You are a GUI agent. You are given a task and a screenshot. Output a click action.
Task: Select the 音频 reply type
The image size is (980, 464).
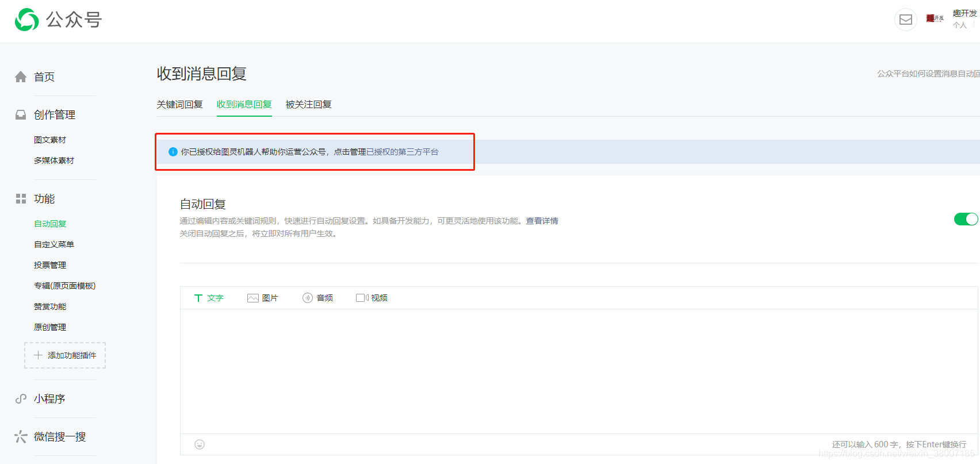point(317,298)
